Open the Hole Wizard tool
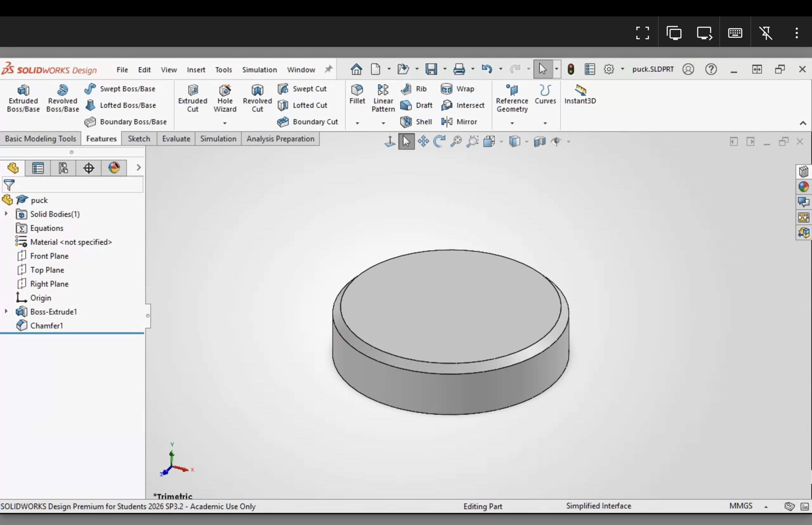The width and height of the screenshot is (812, 525). (x=225, y=98)
